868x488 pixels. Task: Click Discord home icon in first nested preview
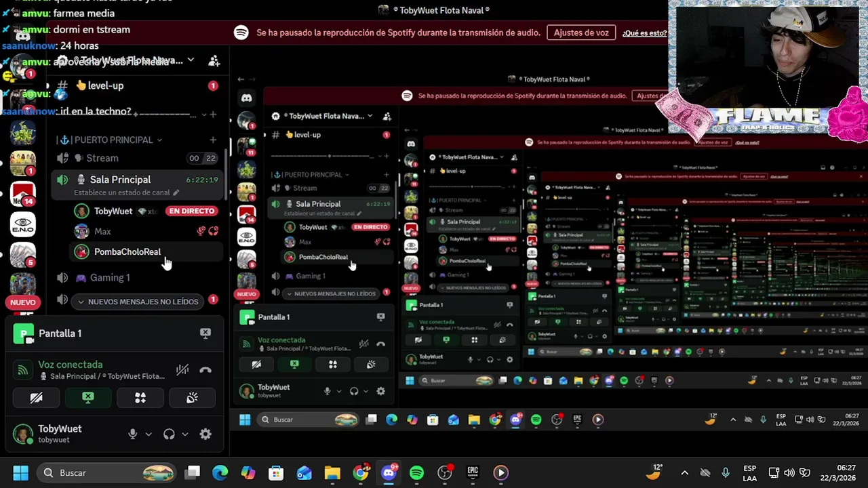point(246,98)
